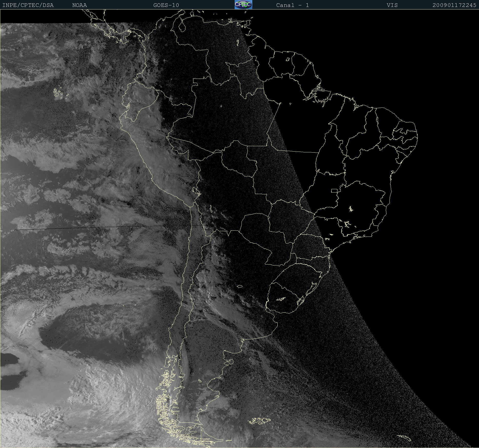Click the CPTEC logo in the header
The height and width of the screenshot is (448, 479).
243,5
